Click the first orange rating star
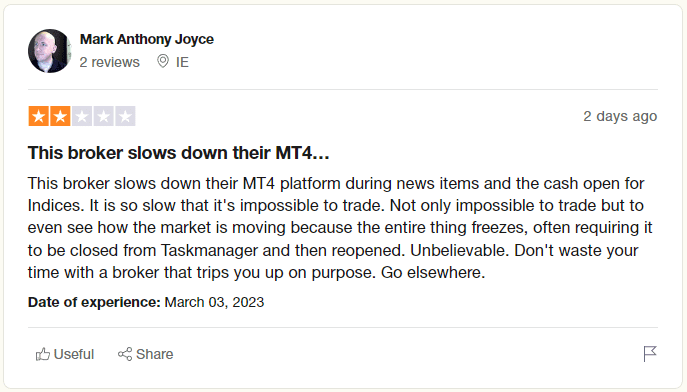This screenshot has height=392, width=687. 39,116
